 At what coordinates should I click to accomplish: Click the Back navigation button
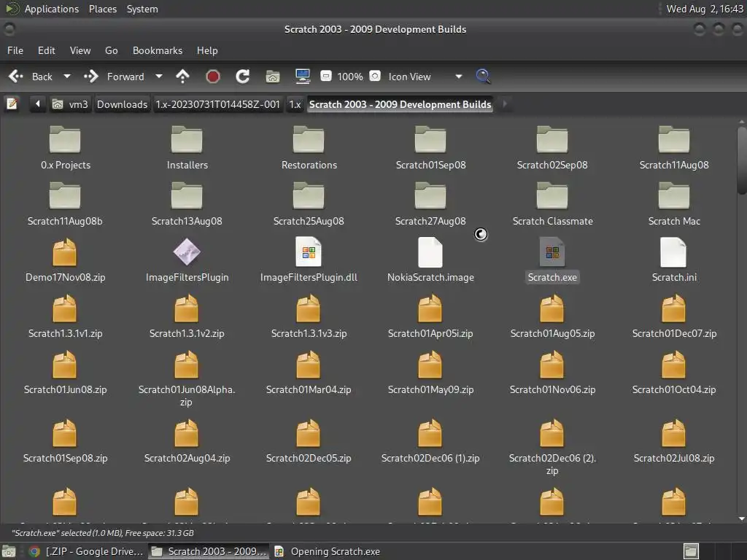click(x=31, y=76)
